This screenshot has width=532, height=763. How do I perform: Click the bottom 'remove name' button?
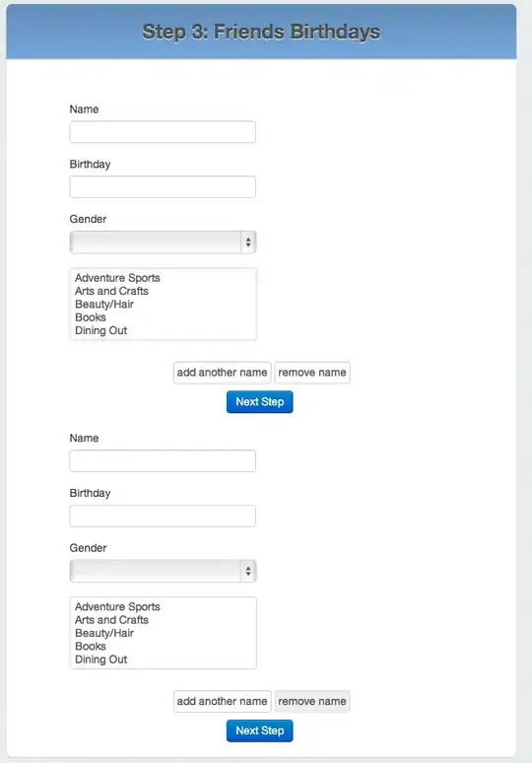pyautogui.click(x=312, y=701)
